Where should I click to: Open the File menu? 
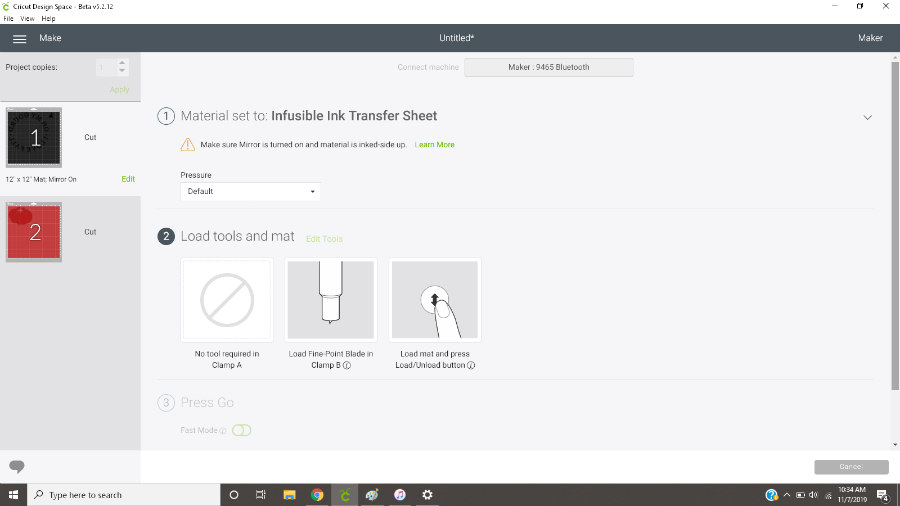(9, 19)
